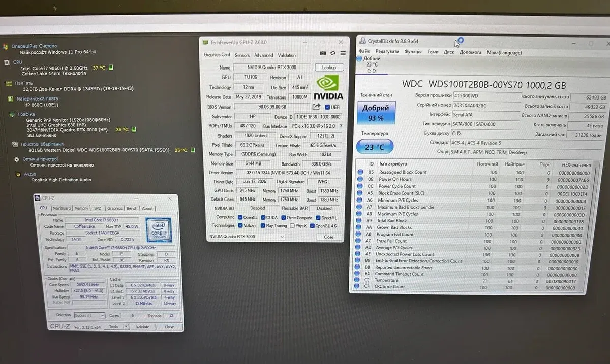Image resolution: width=610 pixels, height=364 pixels.
Task: Open the GPU-Z hamburger menu
Action: 343,53
